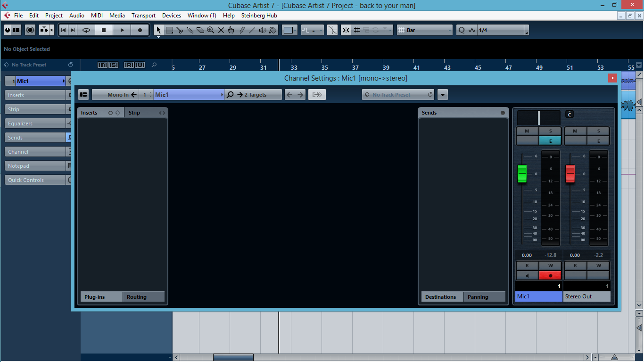The image size is (644, 362).
Task: Open the Bar grid type dropdown
Action: pos(425,30)
